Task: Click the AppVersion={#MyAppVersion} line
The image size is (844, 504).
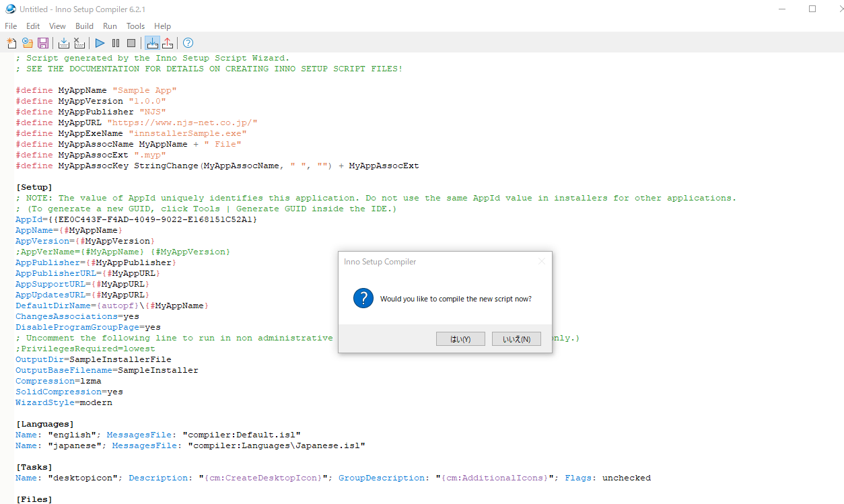Action: [x=85, y=241]
